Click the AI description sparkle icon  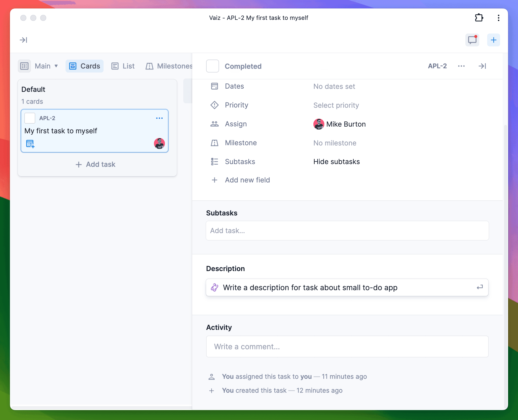coord(215,287)
